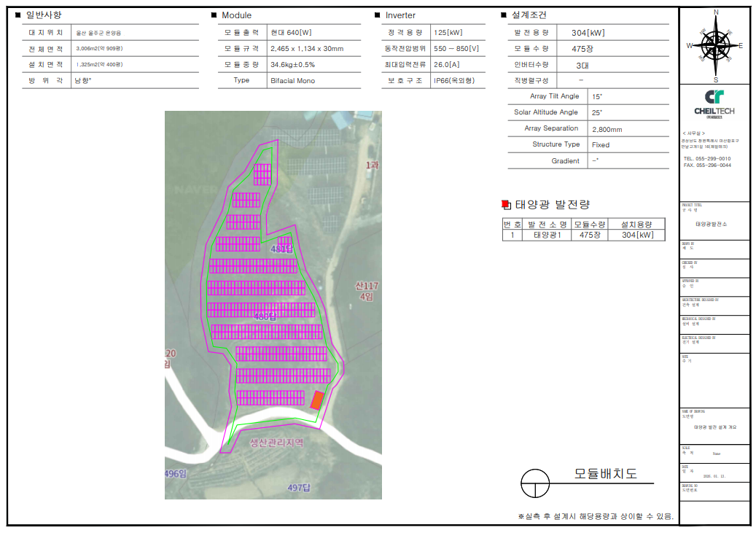
Task: Click the 생산관리지역 label on the map
Action: pyautogui.click(x=276, y=443)
